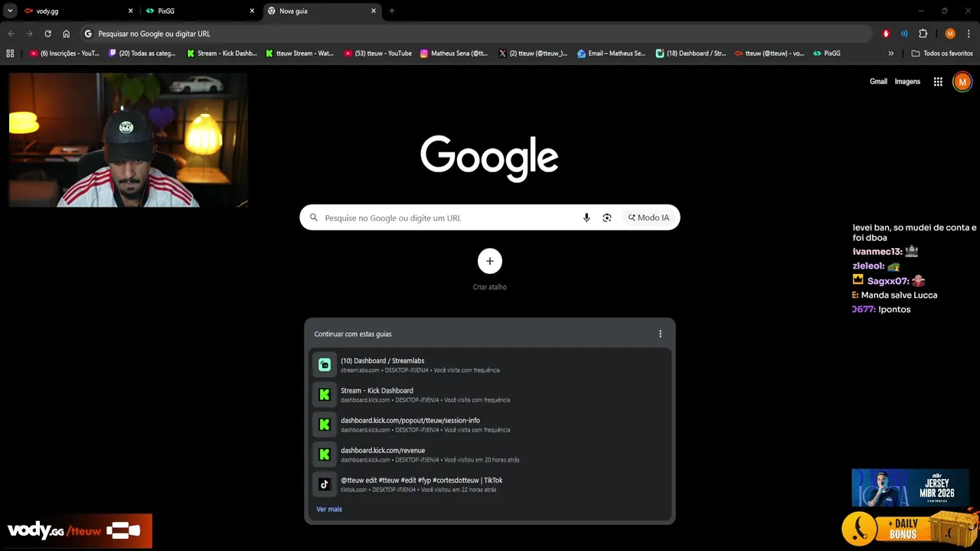The image size is (980, 551).
Task: Click the Daily Bonus banner
Action: (910, 529)
